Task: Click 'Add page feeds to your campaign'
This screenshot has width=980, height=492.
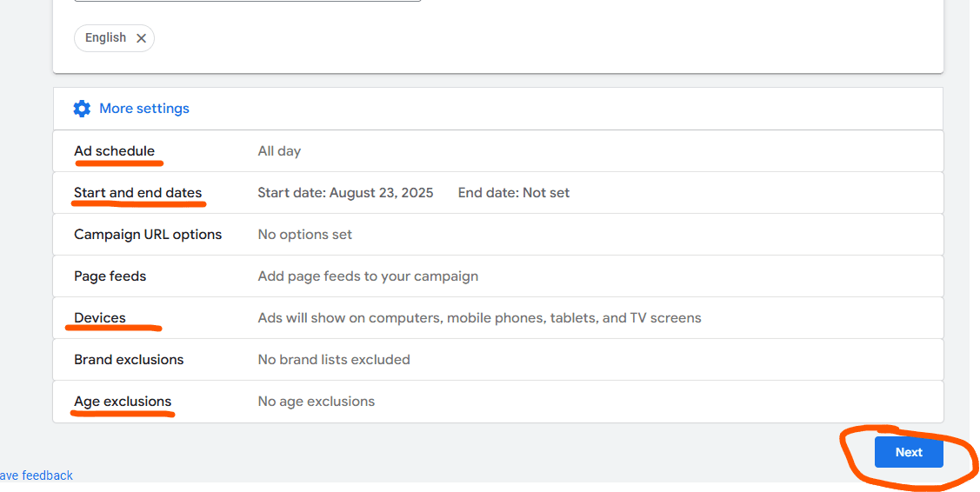Action: 368,276
